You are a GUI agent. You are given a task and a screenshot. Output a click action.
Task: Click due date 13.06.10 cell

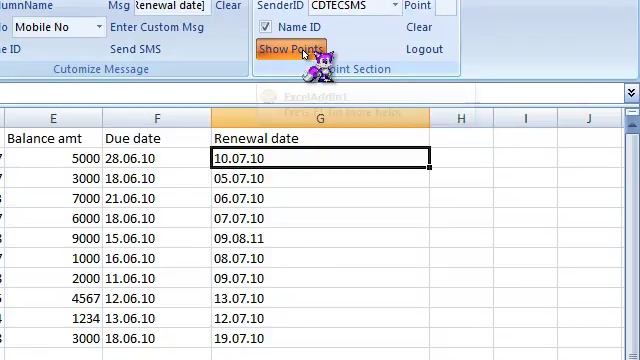click(157, 318)
